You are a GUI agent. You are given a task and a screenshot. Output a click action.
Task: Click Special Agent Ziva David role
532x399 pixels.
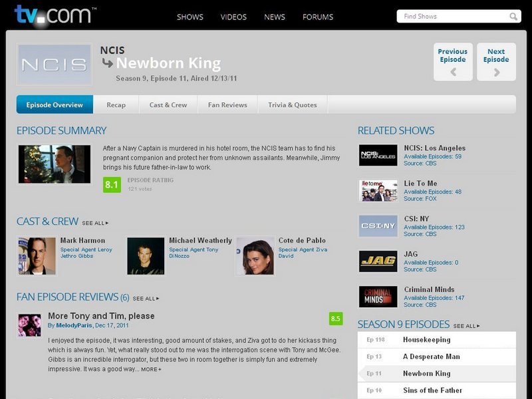tap(303, 253)
